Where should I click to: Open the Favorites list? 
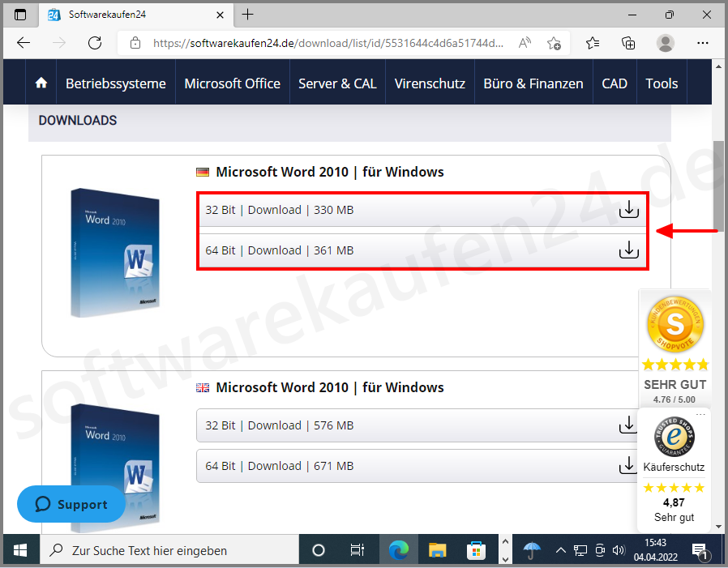[x=593, y=43]
